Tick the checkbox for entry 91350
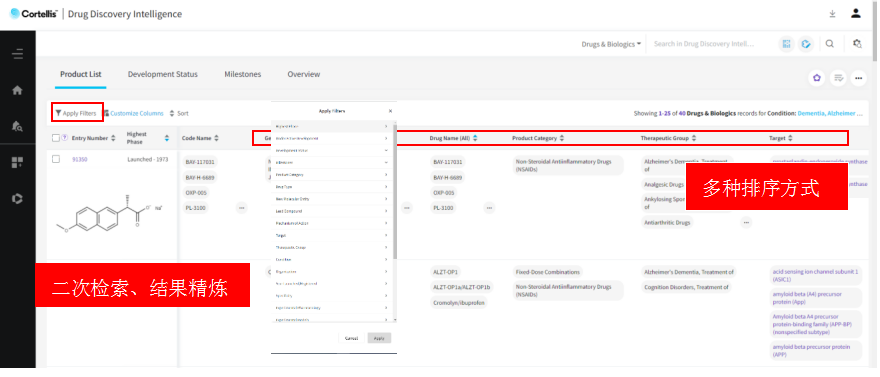This screenshot has height=377, width=880. pos(56,159)
